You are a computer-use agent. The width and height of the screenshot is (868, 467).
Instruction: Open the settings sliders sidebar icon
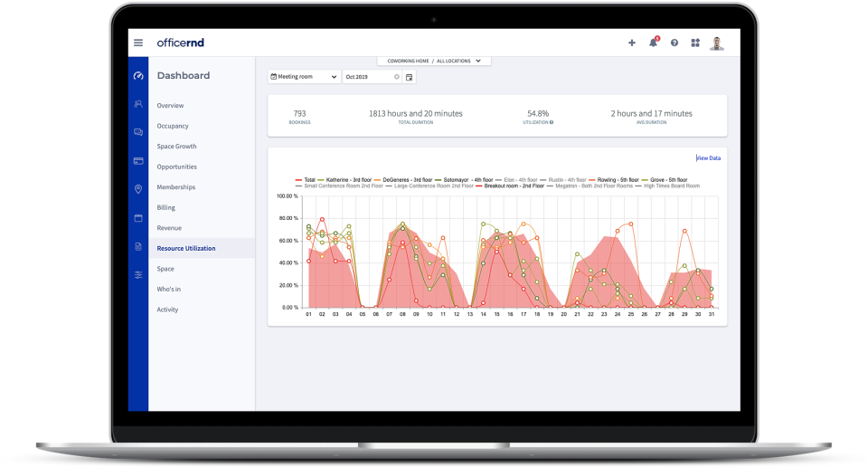coord(138,275)
